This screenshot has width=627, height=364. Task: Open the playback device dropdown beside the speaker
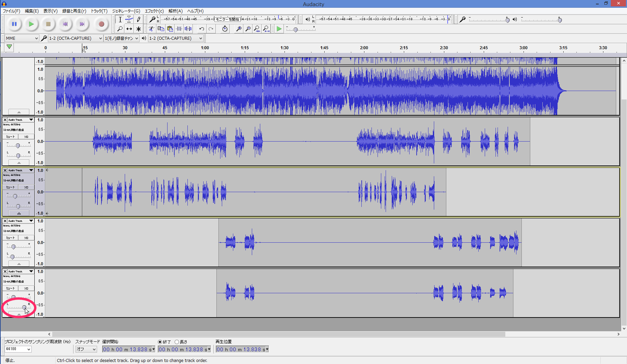[x=176, y=38]
